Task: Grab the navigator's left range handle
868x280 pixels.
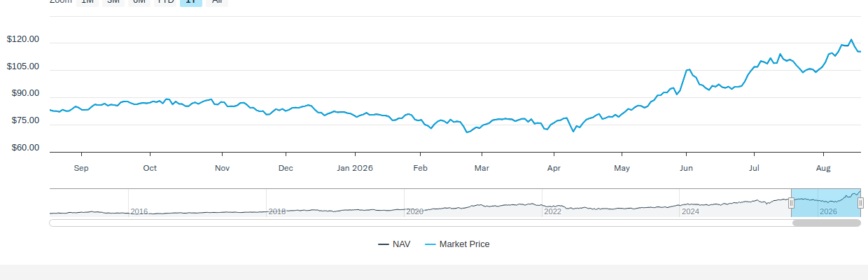Action: (x=791, y=203)
